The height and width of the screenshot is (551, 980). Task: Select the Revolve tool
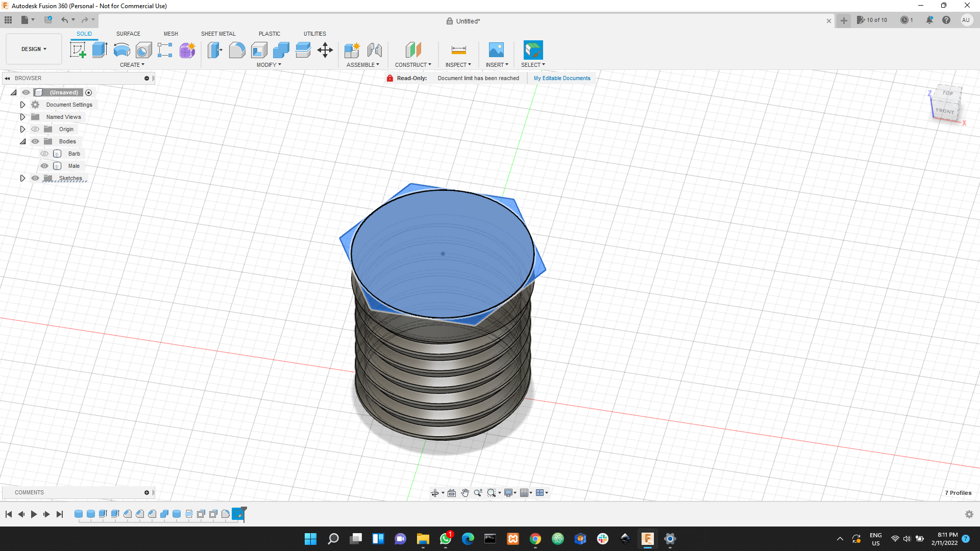point(121,50)
